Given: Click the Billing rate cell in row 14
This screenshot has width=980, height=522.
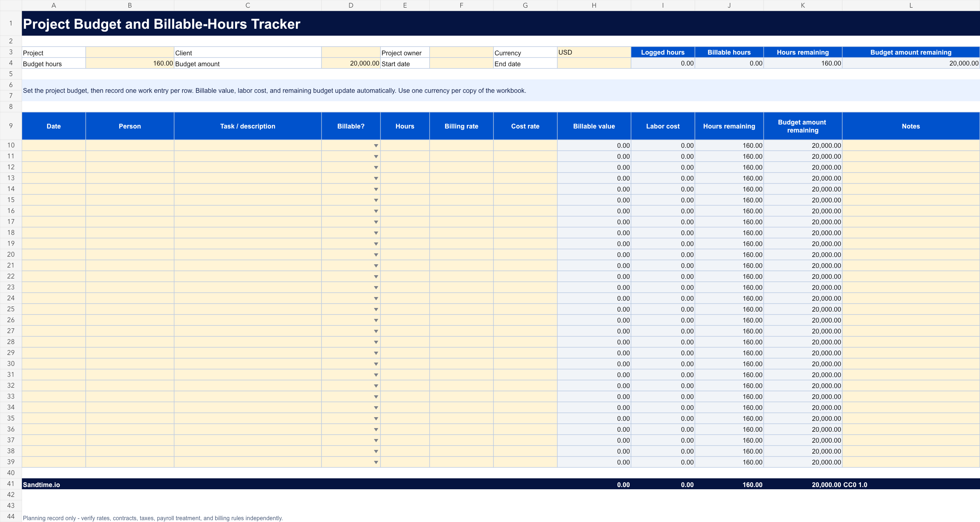Looking at the screenshot, I should pos(461,189).
